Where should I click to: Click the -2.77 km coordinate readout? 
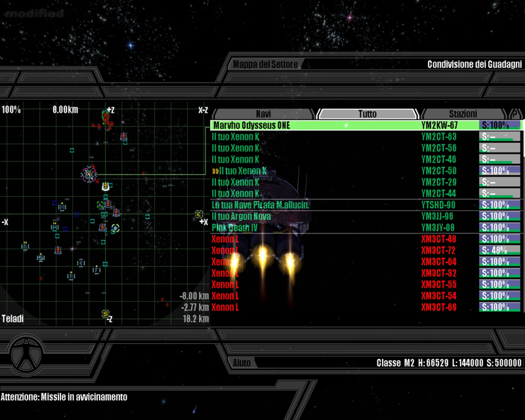195,307
